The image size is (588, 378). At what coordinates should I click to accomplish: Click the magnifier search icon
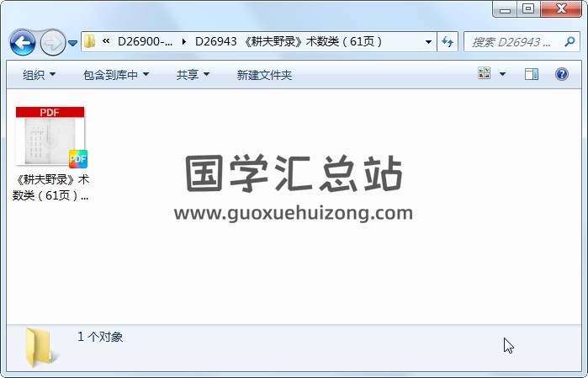click(x=569, y=41)
